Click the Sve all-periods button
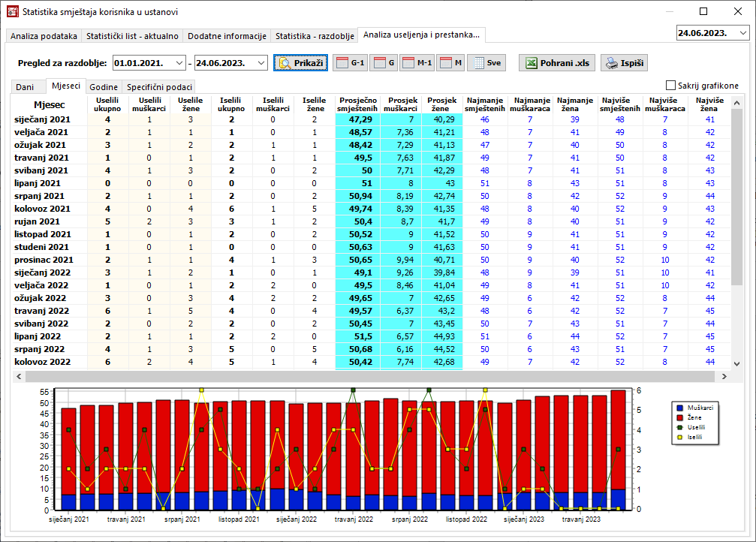The height and width of the screenshot is (542, 756). coord(486,63)
